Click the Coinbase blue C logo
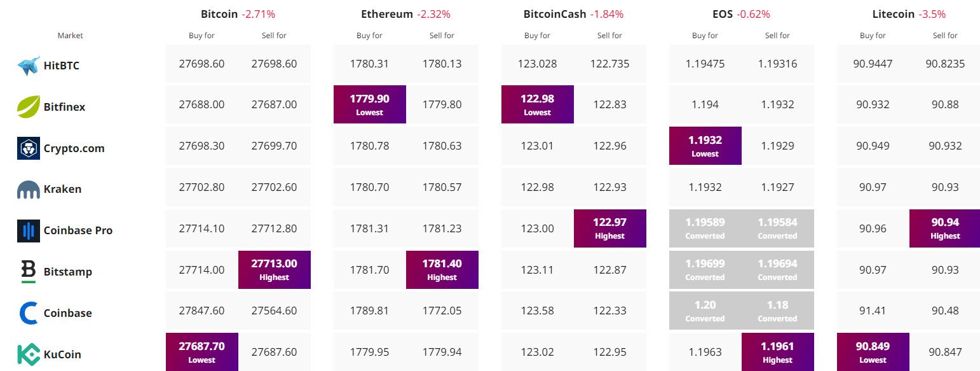Image resolution: width=980 pixels, height=371 pixels. (29, 313)
